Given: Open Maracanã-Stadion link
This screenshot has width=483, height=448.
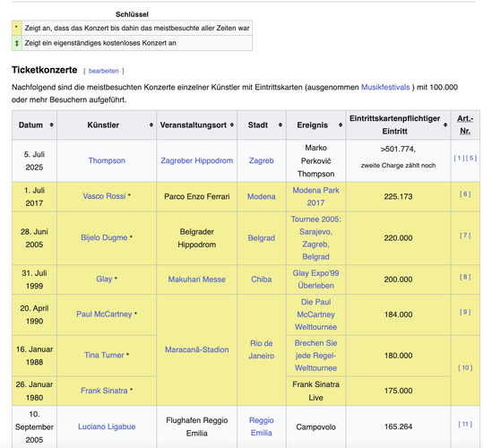Looking at the screenshot, I should (x=197, y=349).
